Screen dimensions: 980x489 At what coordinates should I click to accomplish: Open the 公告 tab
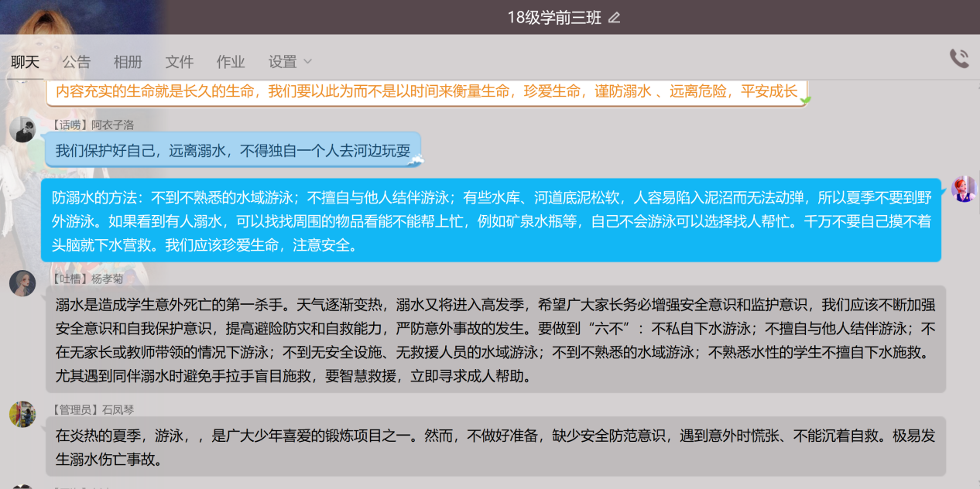[x=77, y=62]
